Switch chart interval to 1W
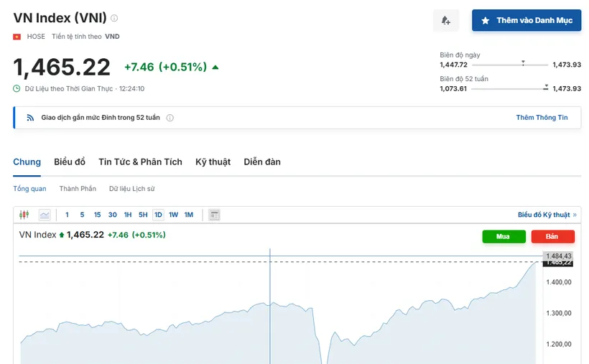589x364 pixels. coord(173,215)
